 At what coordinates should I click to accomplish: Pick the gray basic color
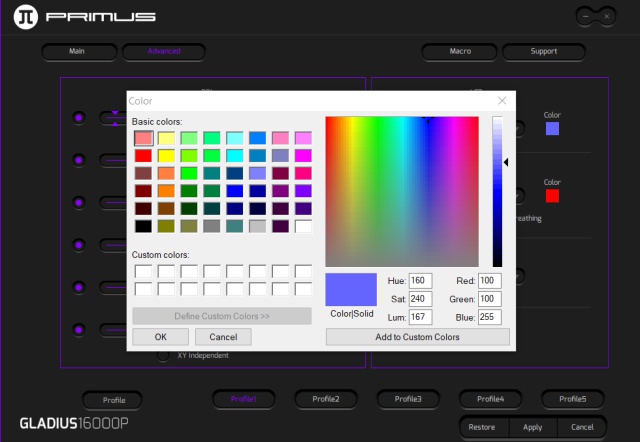point(212,226)
